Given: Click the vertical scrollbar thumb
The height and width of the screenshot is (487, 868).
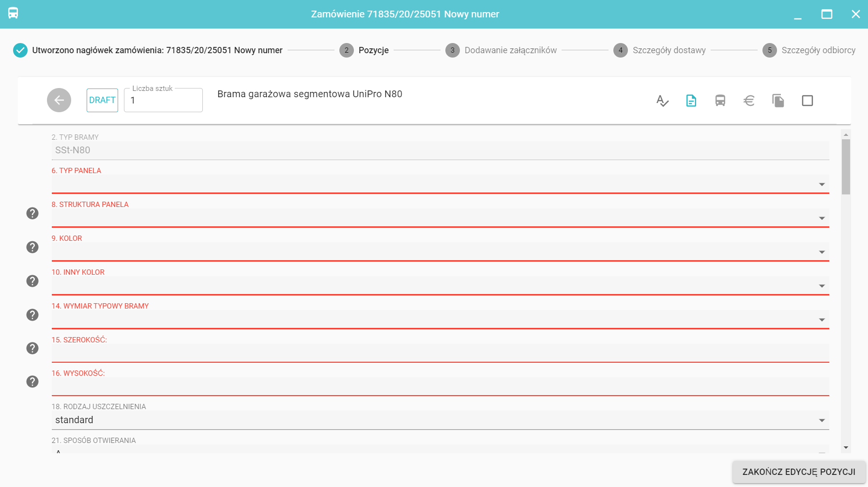Looking at the screenshot, I should tap(846, 167).
